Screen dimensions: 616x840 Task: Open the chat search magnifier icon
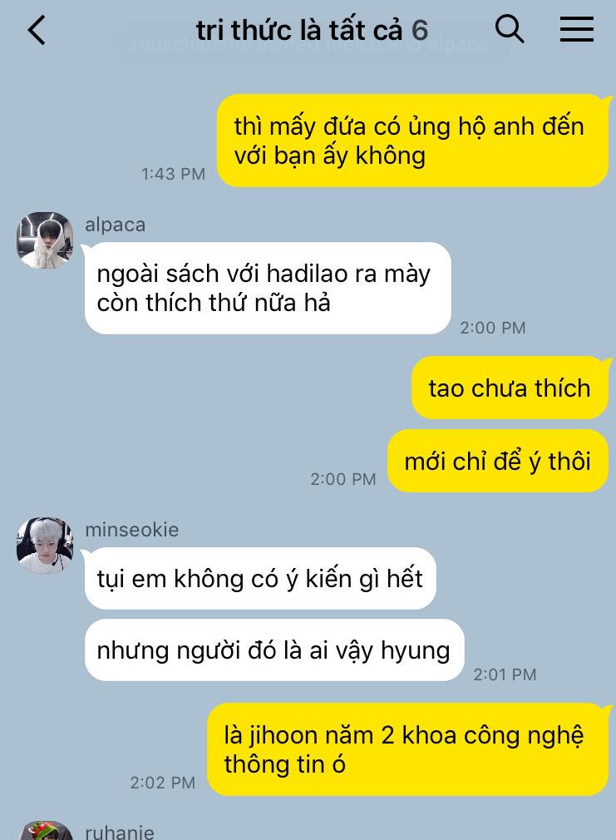[509, 29]
